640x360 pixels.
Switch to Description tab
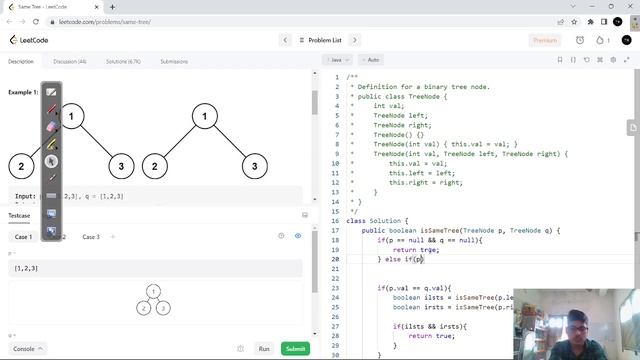click(21, 62)
